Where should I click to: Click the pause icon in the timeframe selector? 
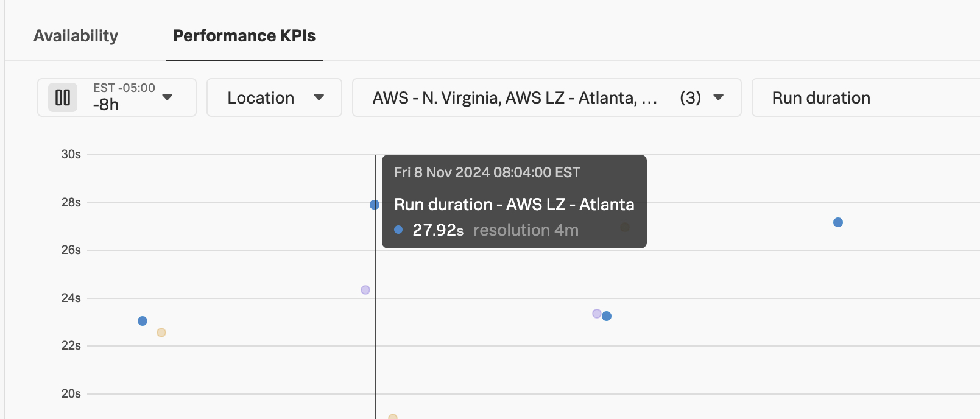tap(62, 97)
